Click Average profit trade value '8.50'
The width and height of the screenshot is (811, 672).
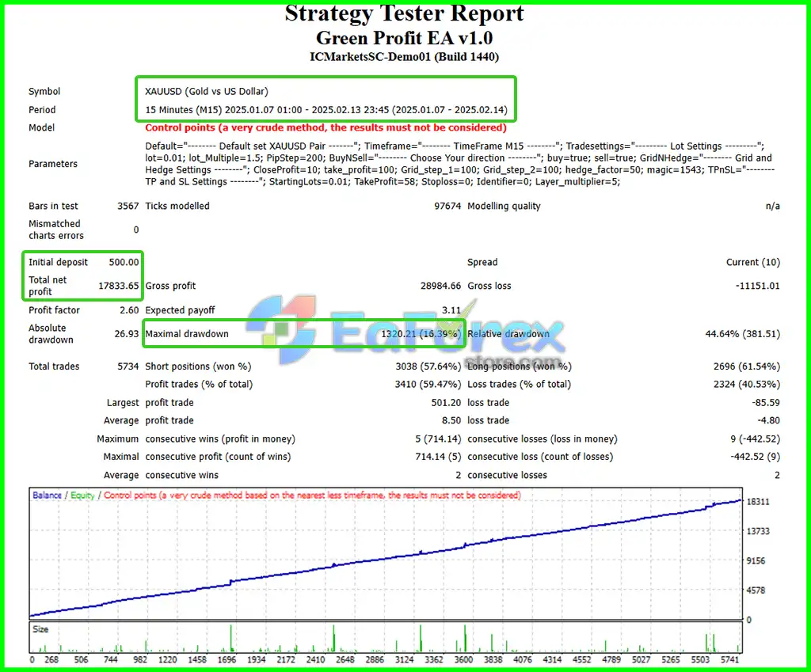451,421
